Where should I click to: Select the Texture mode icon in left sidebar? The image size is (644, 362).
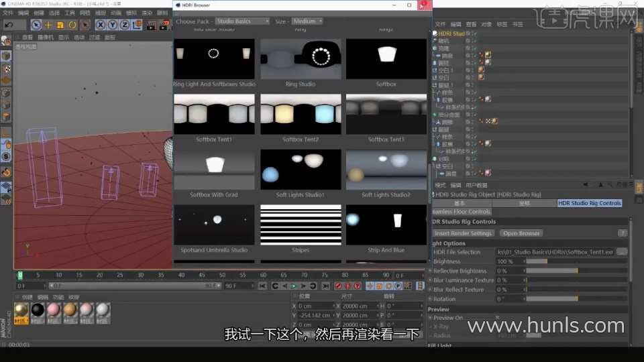click(x=6, y=68)
